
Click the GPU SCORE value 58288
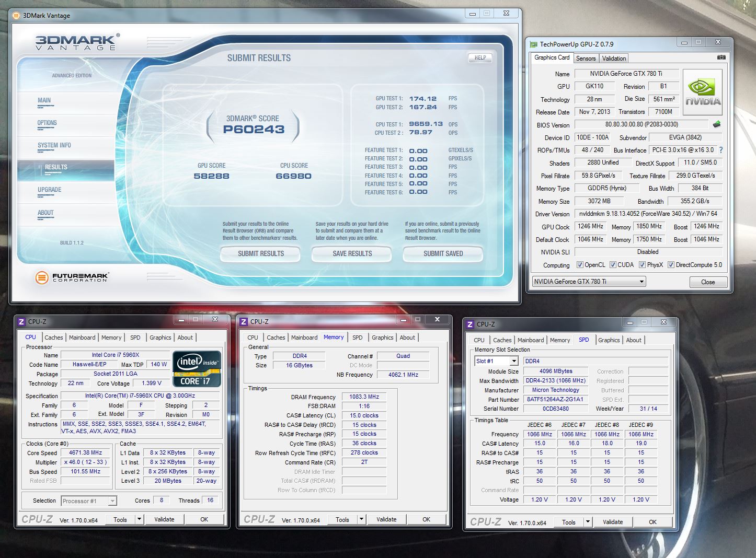pos(211,176)
